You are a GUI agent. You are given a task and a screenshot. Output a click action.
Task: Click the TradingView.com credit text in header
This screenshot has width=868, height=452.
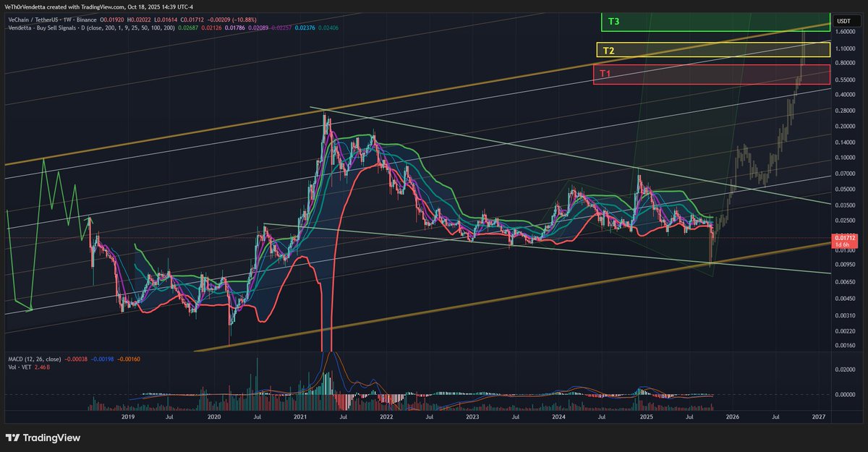coord(103,7)
